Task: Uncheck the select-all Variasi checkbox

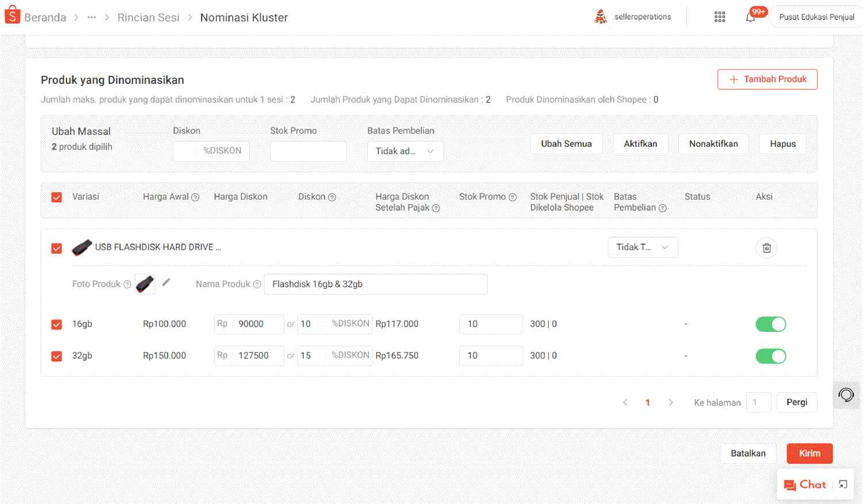Action: [x=56, y=197]
